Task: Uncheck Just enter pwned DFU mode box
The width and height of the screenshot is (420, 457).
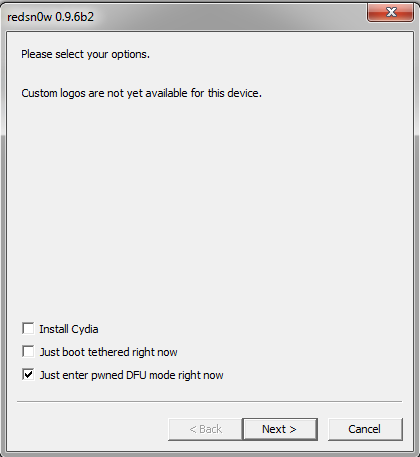Action: 28,374
